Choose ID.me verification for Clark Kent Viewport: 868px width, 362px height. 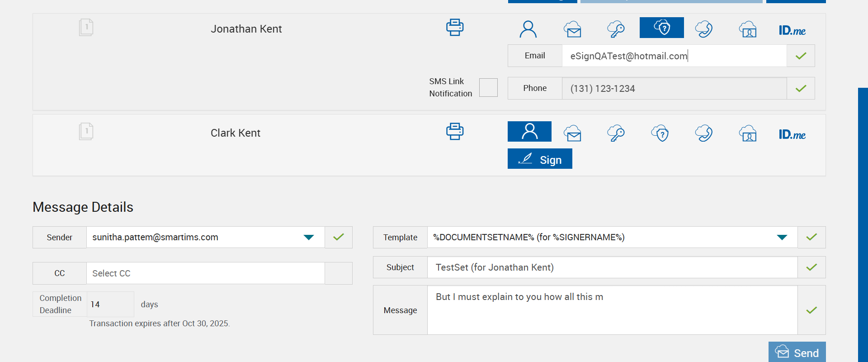pos(792,134)
